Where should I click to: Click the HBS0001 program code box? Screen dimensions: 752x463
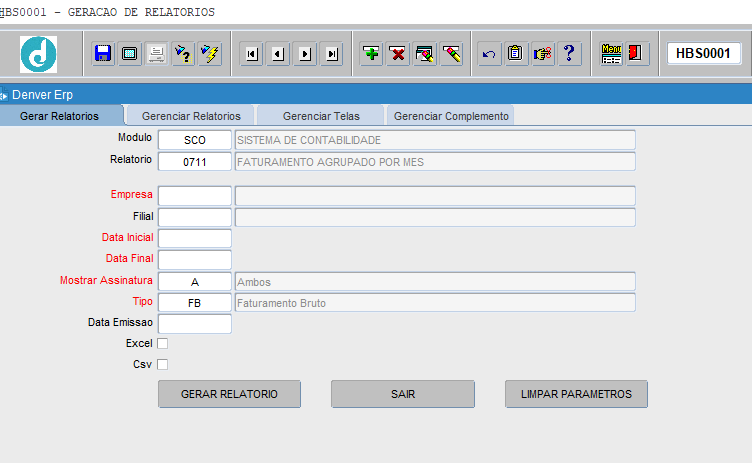[x=704, y=53]
